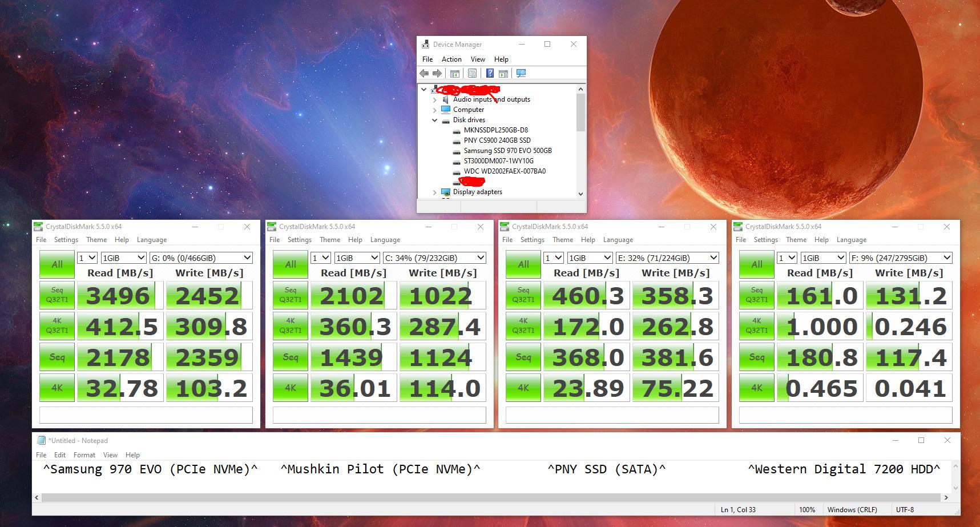Click the Forward arrow in Device Manager toolbar
980x527 pixels.
click(437, 73)
